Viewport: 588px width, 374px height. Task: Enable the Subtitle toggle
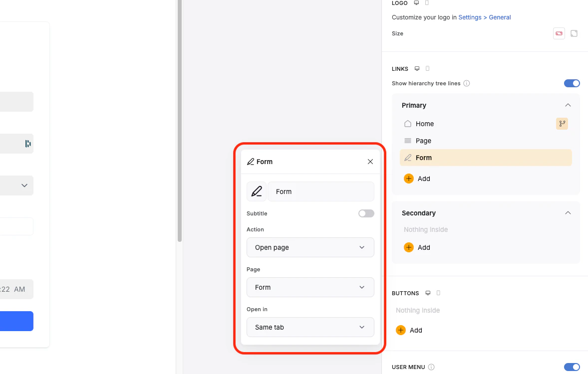click(x=366, y=213)
